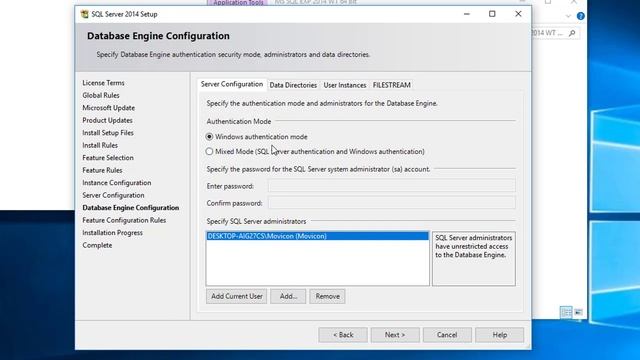Focus the Confirm password field

(x=391, y=203)
